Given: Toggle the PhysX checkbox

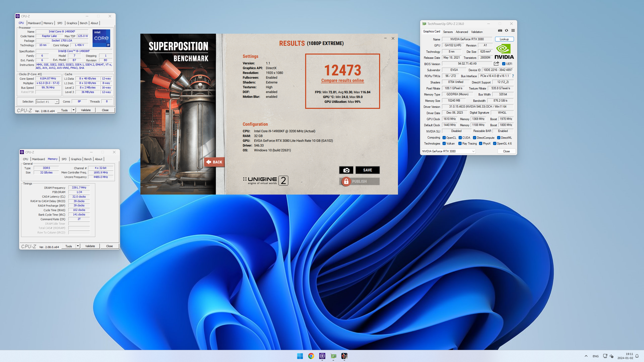Looking at the screenshot, I should [480, 144].
